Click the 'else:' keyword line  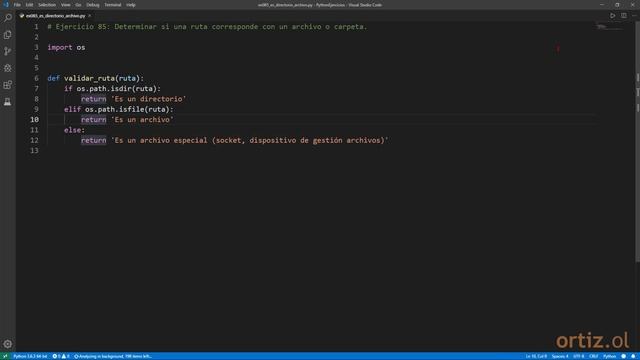click(x=74, y=130)
